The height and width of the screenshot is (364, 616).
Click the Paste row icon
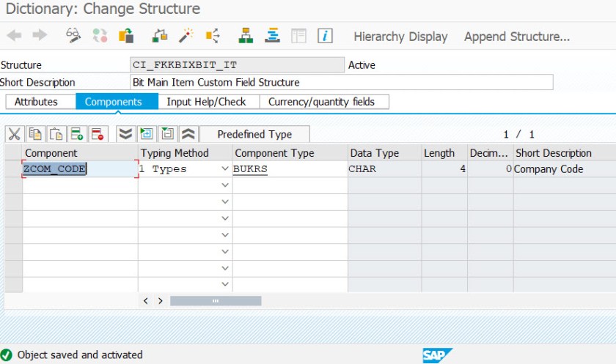pos(56,134)
